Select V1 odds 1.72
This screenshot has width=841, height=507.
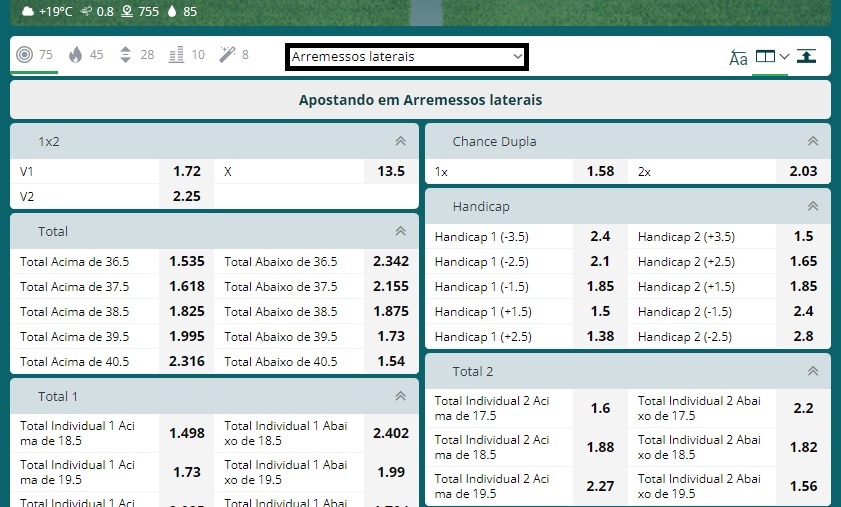186,171
